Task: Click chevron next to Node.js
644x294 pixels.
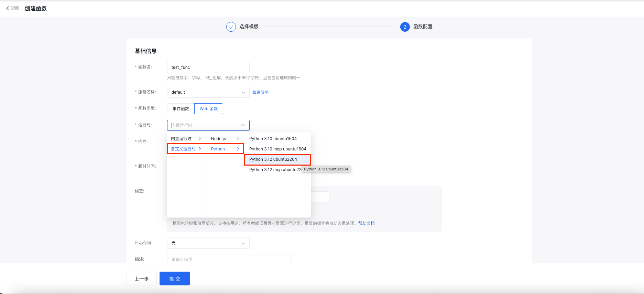Action: (x=238, y=138)
